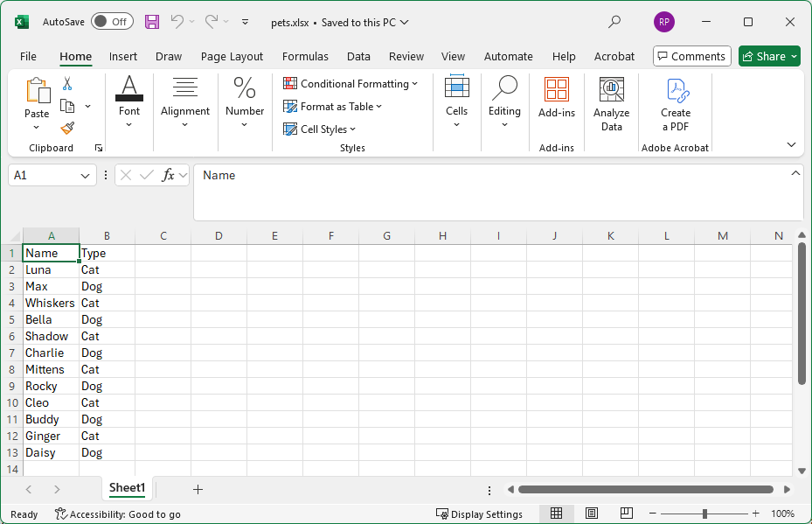This screenshot has height=524, width=812.
Task: Select the Sheet1 worksheet tab
Action: [x=127, y=488]
